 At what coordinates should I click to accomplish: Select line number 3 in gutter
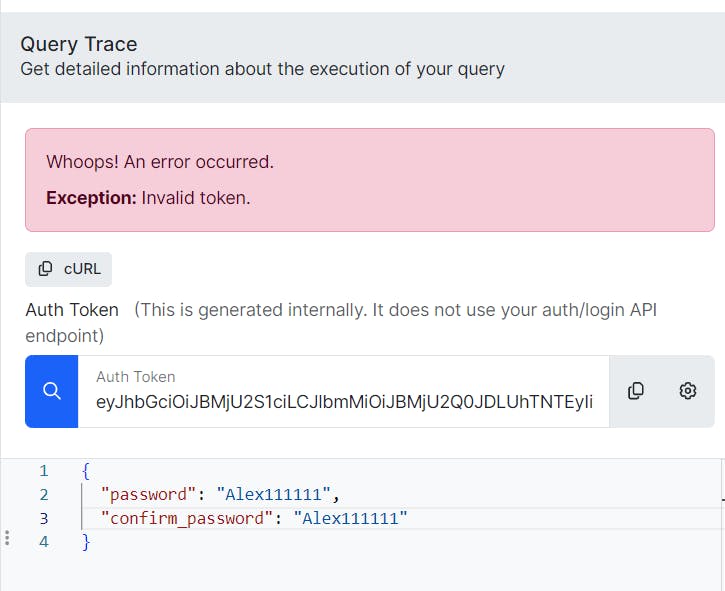pyautogui.click(x=43, y=518)
